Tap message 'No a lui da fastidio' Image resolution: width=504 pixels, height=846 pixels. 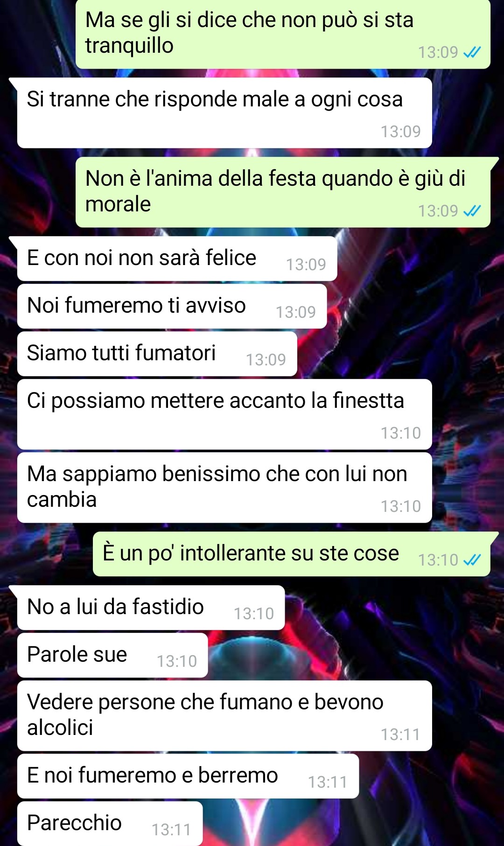pyautogui.click(x=151, y=608)
